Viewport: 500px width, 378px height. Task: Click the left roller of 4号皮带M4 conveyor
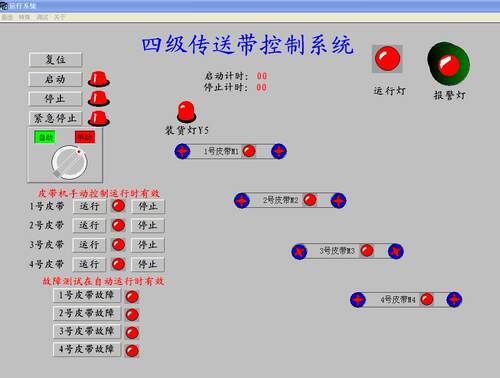[x=358, y=300]
